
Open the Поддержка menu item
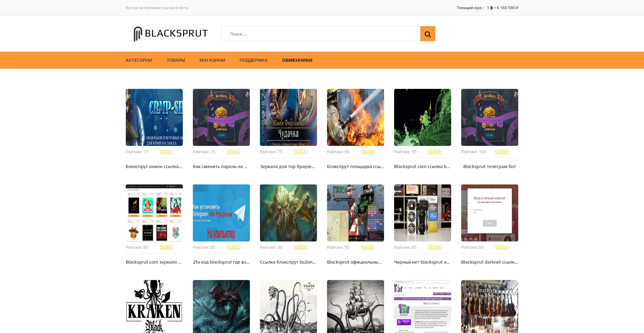[x=254, y=60]
